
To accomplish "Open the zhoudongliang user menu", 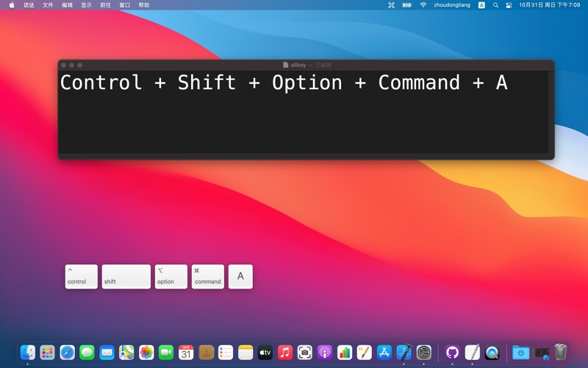I will [x=452, y=5].
